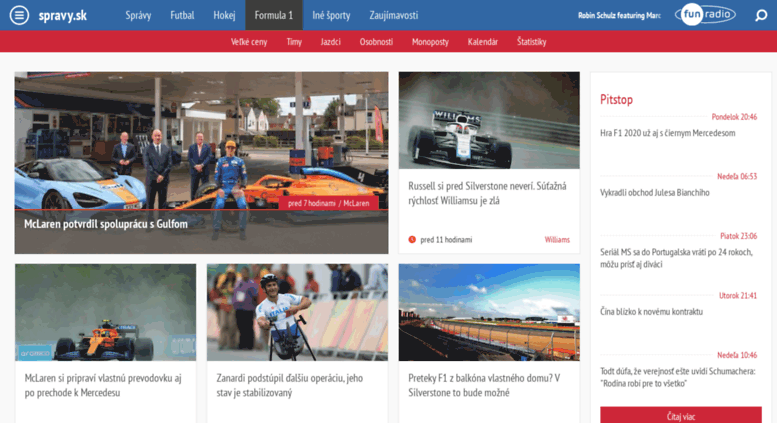Click the Williams team tag link

click(x=557, y=240)
